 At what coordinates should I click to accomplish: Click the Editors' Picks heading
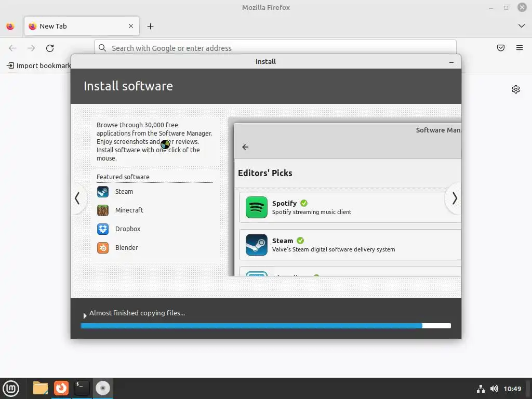pos(265,173)
